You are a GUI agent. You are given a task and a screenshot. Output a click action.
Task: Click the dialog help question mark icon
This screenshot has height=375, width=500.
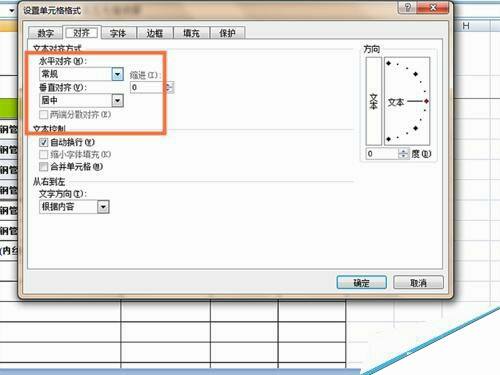tap(407, 7)
